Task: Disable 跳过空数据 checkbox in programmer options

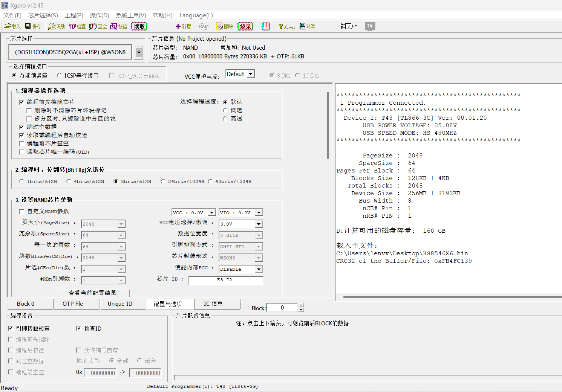Action: click(21, 127)
